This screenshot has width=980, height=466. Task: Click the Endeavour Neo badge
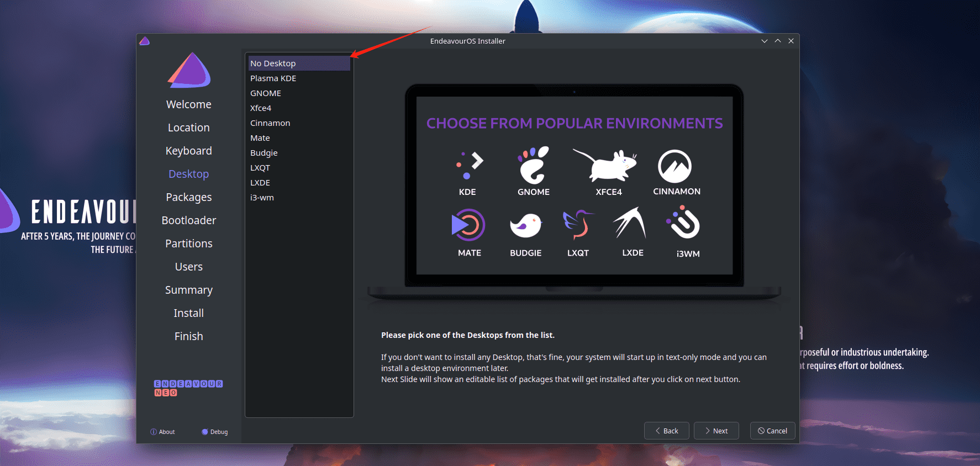(188, 388)
